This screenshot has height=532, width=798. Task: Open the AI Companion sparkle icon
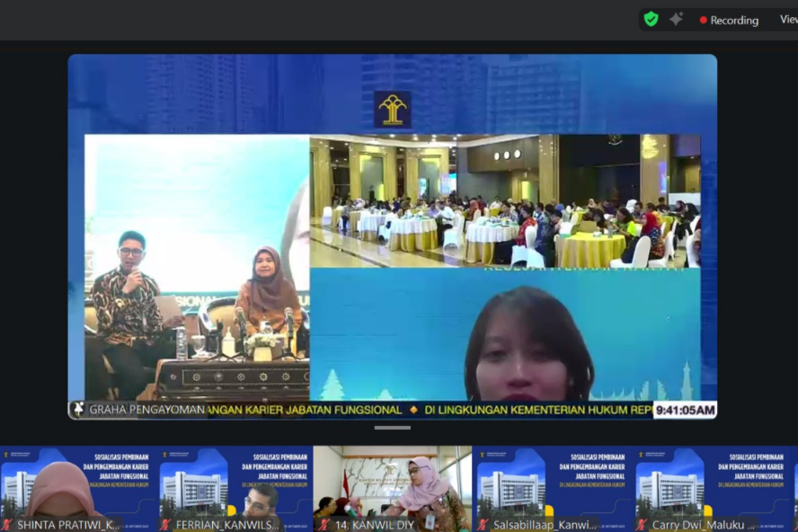676,19
